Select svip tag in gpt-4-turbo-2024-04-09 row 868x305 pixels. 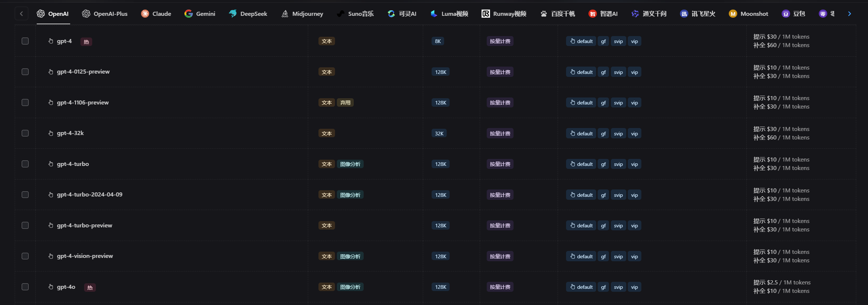618,195
